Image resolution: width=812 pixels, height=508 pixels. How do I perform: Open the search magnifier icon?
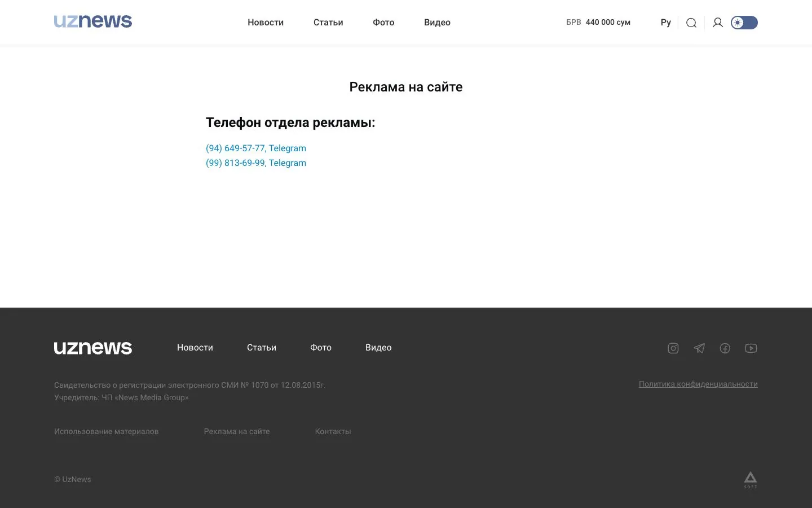(x=691, y=23)
